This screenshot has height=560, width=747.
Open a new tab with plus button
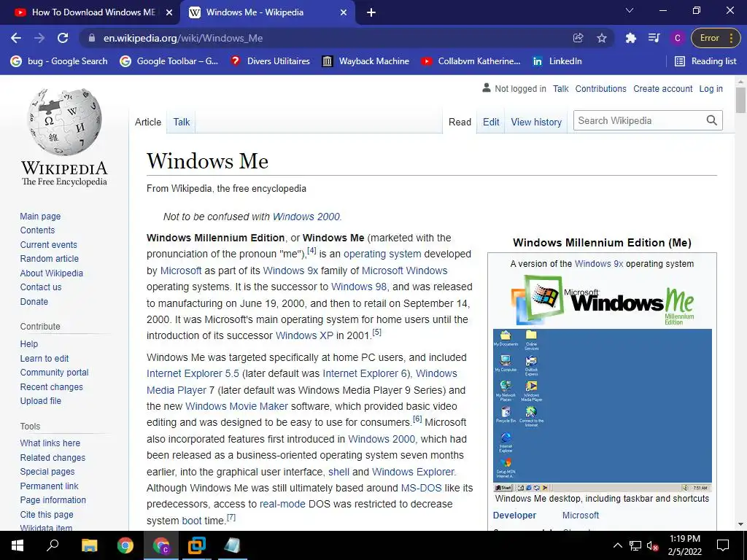(371, 12)
